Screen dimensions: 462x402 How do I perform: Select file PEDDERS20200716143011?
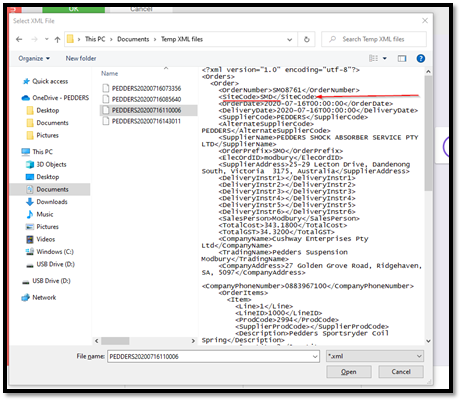pyautogui.click(x=146, y=121)
